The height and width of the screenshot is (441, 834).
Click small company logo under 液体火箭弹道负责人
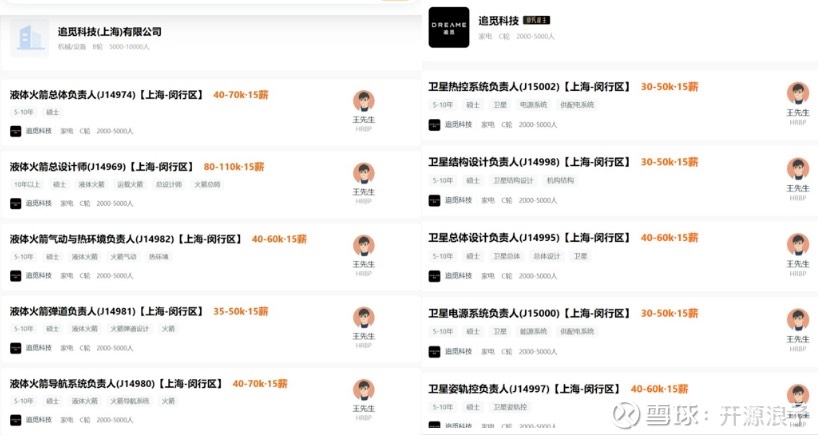[16, 348]
